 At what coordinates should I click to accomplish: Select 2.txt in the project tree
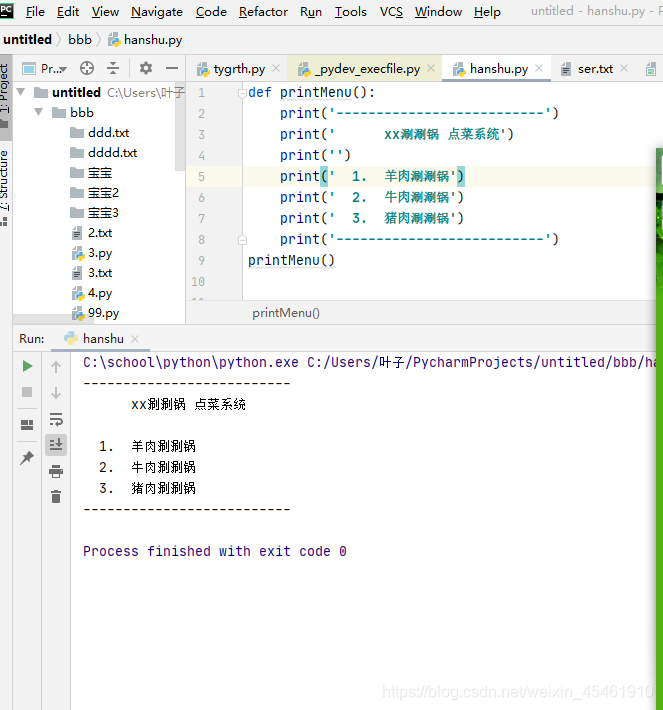[92, 233]
